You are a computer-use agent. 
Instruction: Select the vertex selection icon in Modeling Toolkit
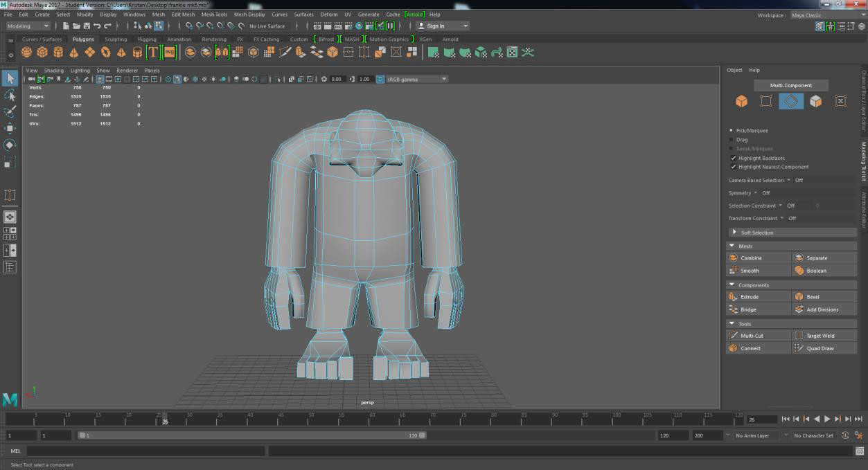click(x=766, y=101)
